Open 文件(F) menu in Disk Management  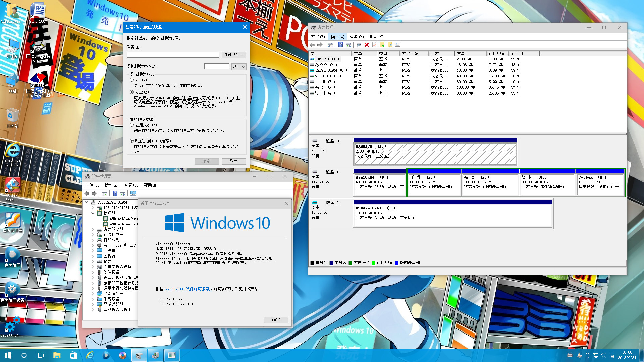318,37
